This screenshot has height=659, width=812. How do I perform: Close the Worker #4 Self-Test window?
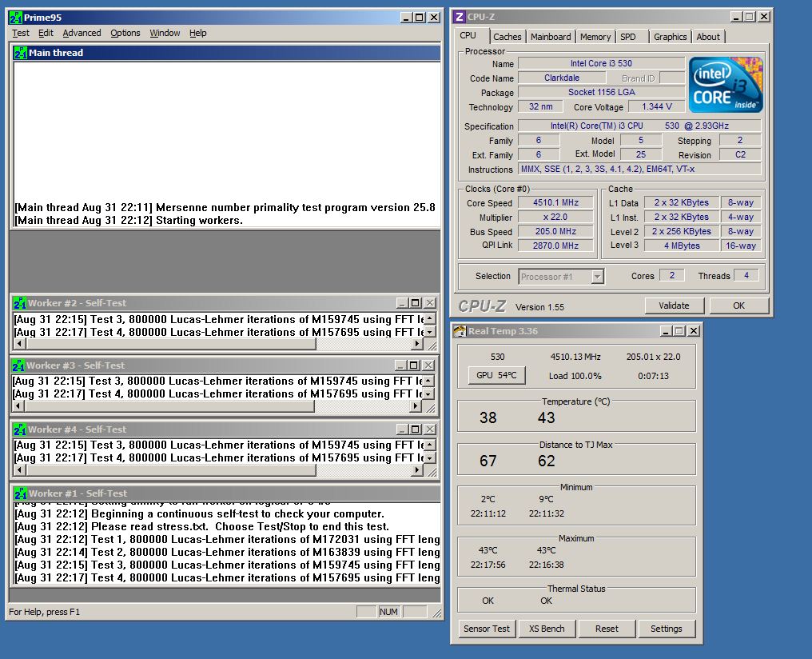point(430,429)
